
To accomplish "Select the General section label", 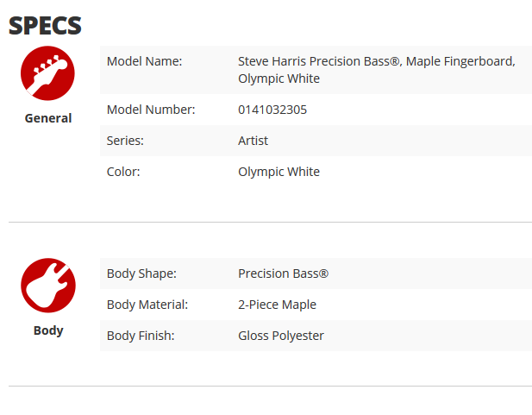I will 48,118.
